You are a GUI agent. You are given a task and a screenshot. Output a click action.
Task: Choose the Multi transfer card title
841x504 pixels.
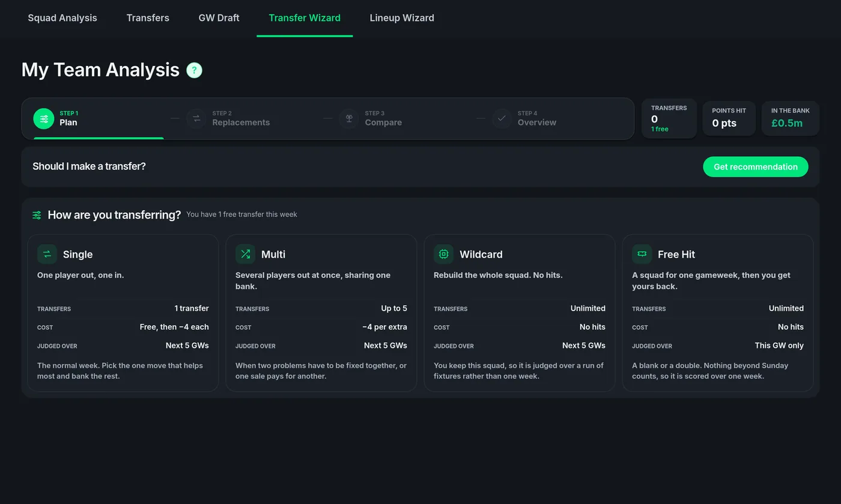tap(273, 254)
